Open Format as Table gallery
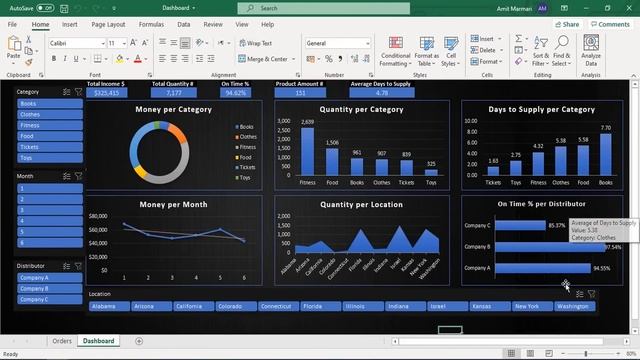Screen dimensions: 640x360 [x=427, y=51]
